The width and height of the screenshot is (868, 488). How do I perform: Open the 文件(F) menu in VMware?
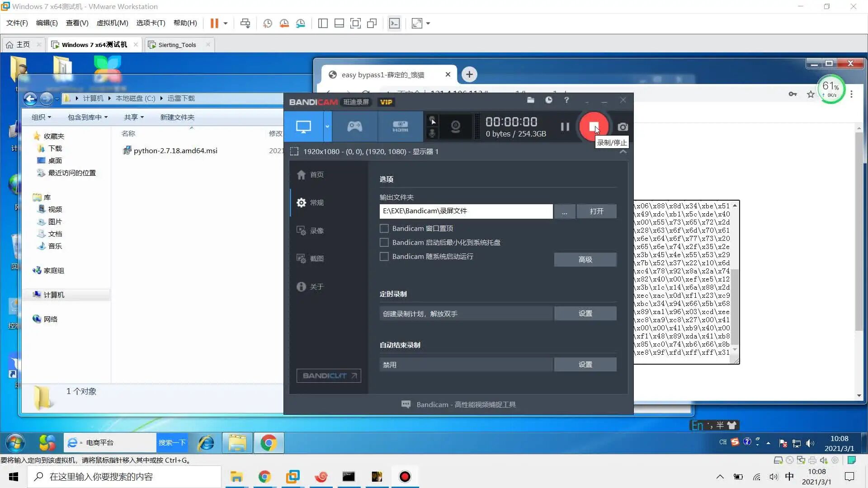click(17, 23)
